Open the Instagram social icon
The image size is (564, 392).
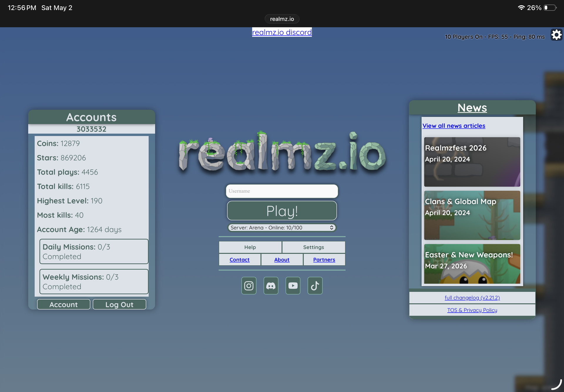tap(249, 286)
